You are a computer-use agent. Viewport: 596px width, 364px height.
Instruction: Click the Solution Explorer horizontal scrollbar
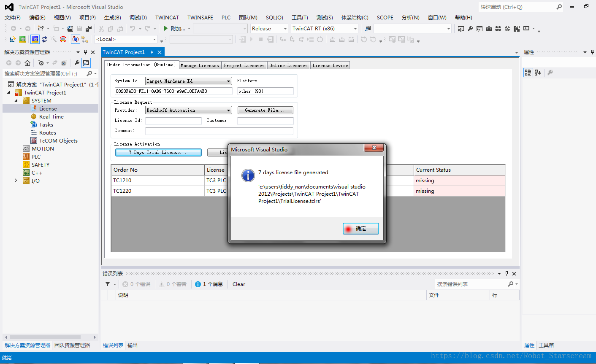click(45, 337)
